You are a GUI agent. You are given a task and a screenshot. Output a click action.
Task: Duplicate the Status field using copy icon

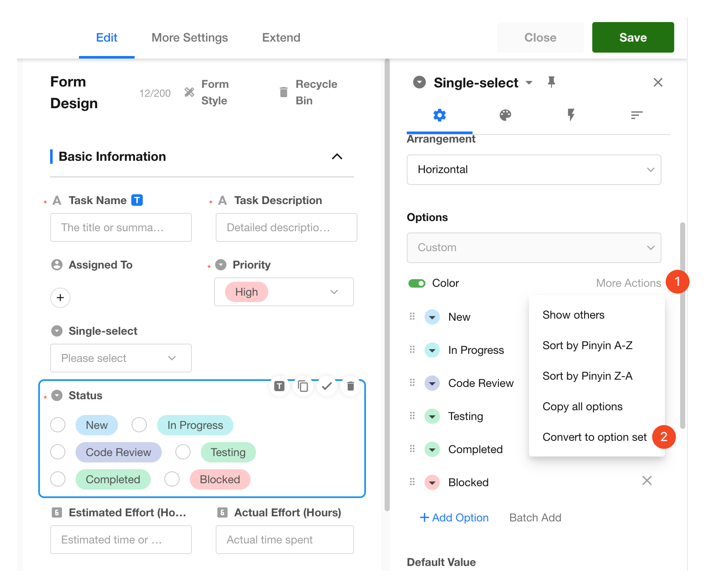303,386
